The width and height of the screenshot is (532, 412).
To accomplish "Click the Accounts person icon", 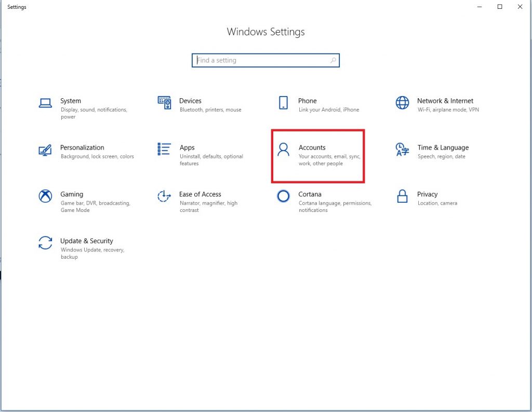I will (283, 149).
